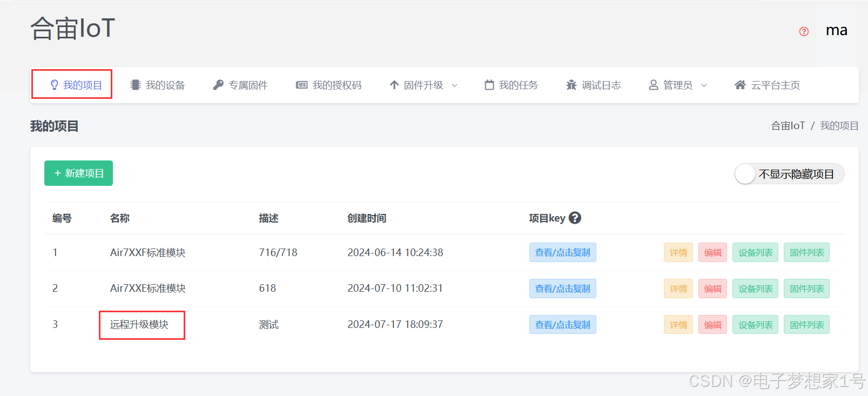
Task: Open 详情 for Air7XXF标准模块
Action: coord(678,252)
